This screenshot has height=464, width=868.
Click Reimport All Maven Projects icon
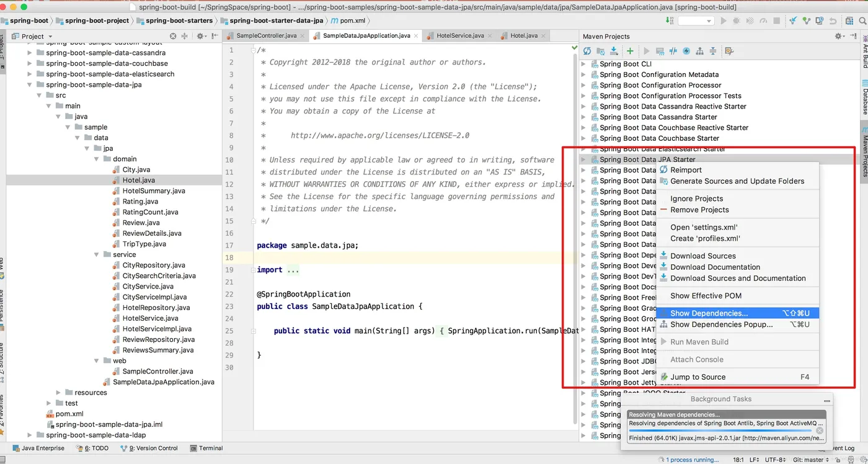[587, 51]
